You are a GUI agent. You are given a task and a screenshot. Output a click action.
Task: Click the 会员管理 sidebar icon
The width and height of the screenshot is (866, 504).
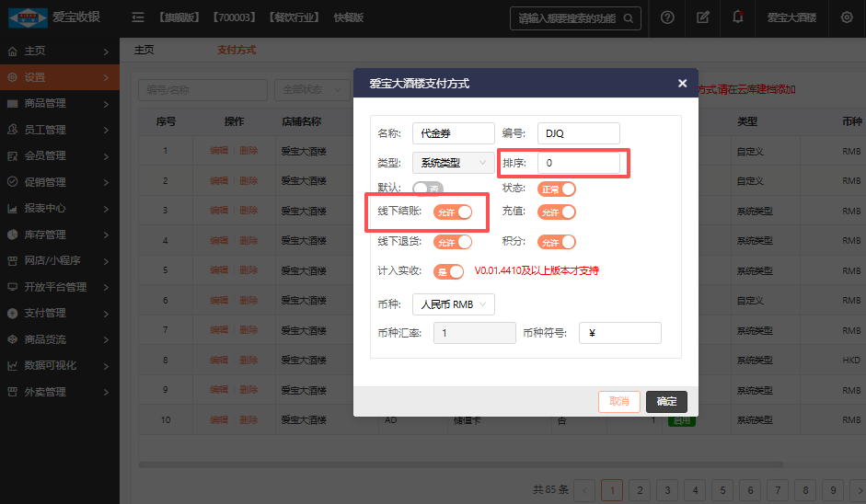click(13, 155)
